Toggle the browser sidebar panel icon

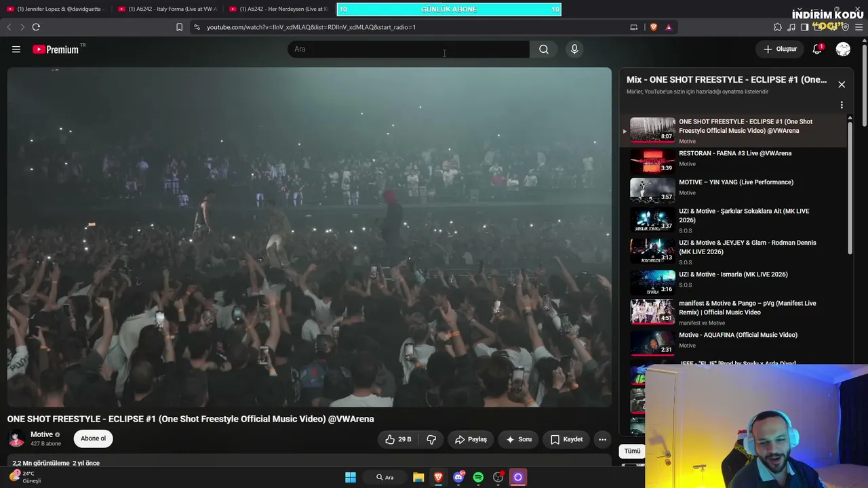[804, 27]
